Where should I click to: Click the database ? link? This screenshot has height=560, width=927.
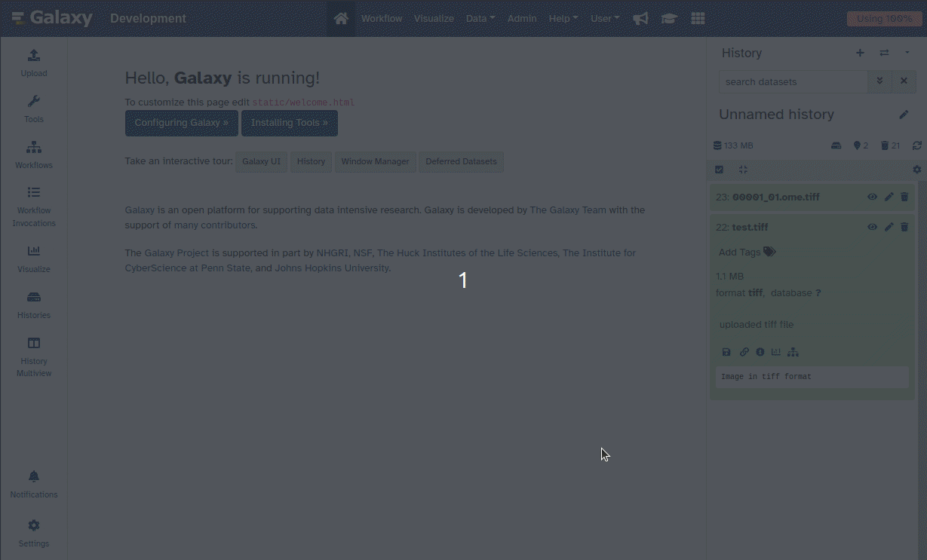818,293
